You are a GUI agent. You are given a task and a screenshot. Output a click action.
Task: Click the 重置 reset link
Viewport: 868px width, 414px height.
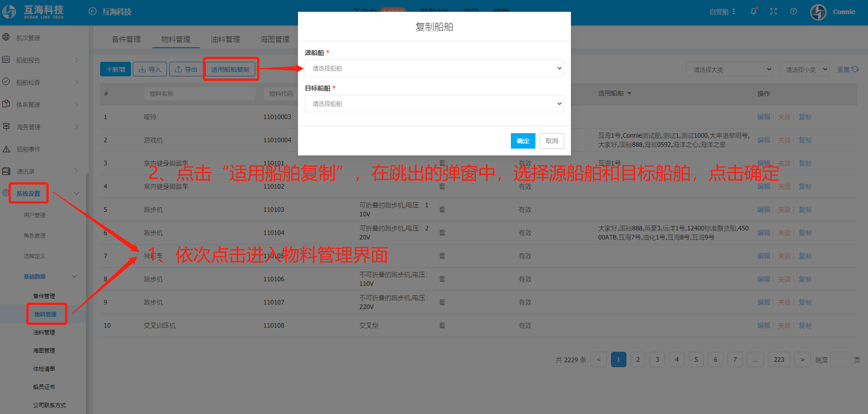tap(843, 70)
